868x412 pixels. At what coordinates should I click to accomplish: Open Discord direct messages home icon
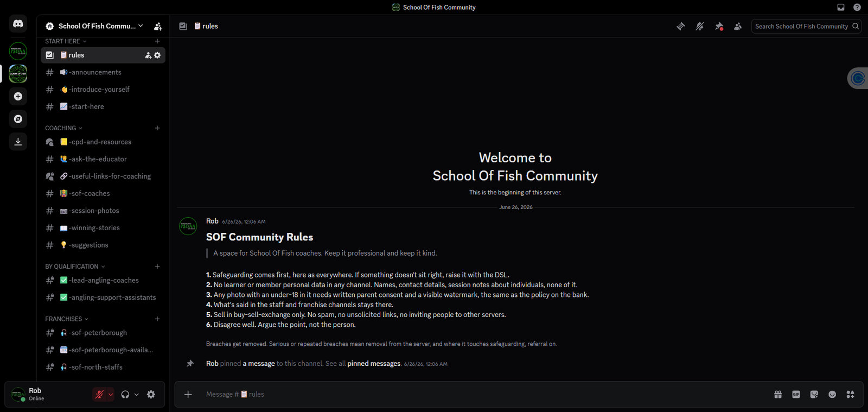pyautogui.click(x=18, y=24)
